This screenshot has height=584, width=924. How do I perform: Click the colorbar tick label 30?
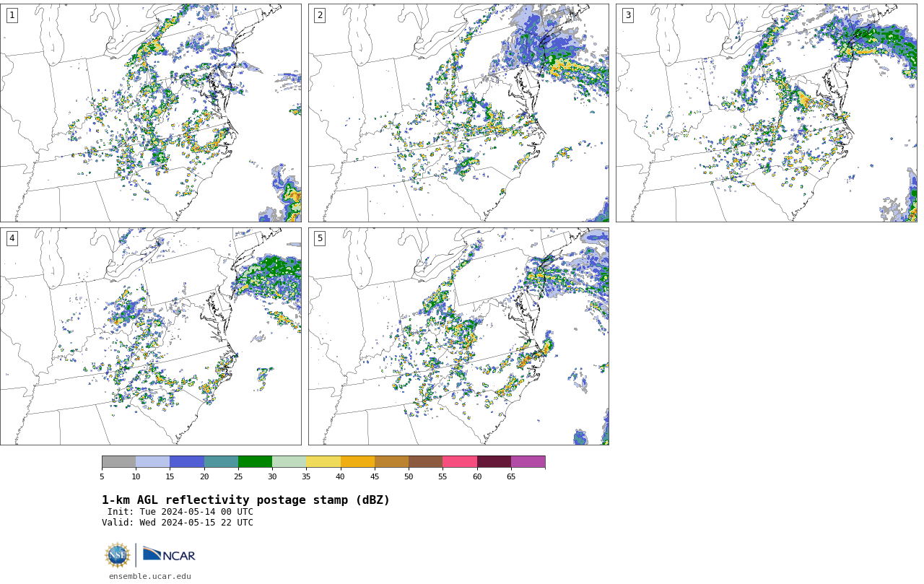coord(272,476)
